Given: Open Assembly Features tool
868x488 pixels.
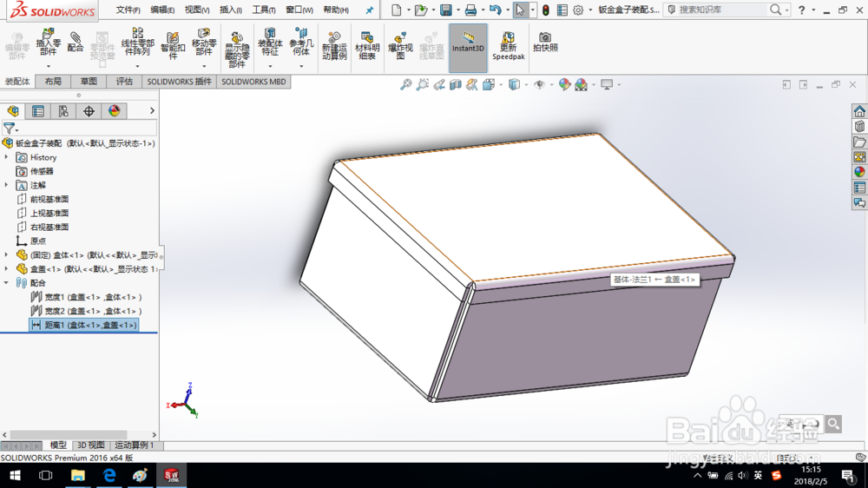Looking at the screenshot, I should tap(270, 42).
